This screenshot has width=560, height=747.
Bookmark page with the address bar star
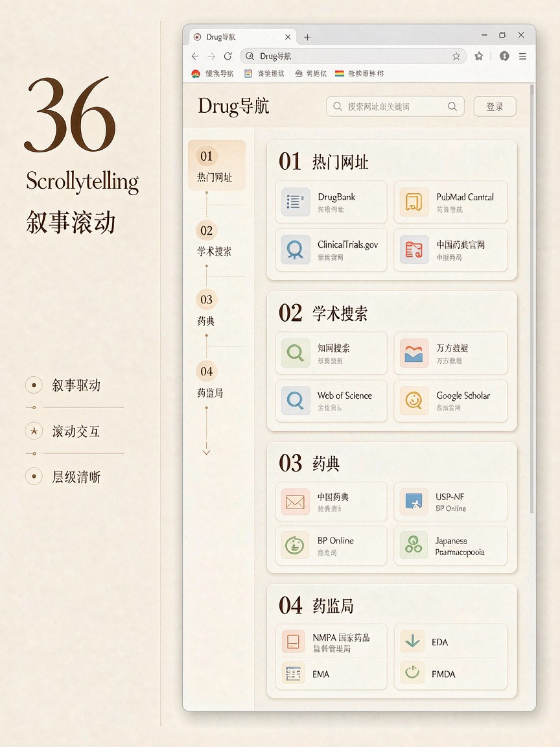pos(456,56)
